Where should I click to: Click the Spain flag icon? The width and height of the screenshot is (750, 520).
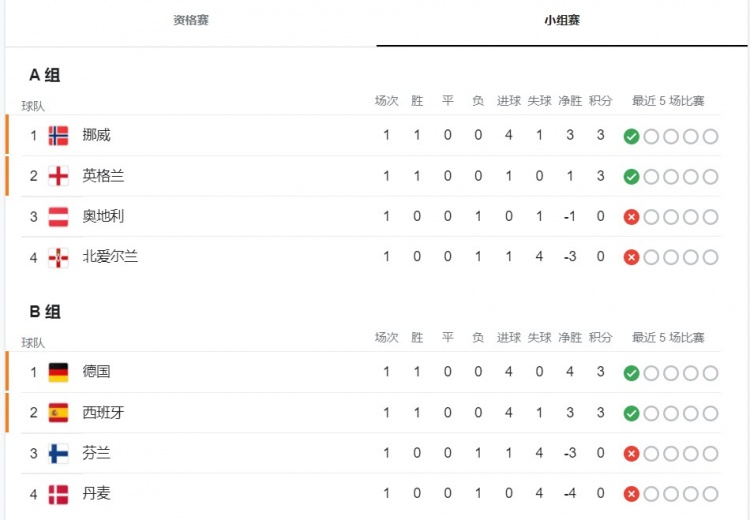(58, 413)
